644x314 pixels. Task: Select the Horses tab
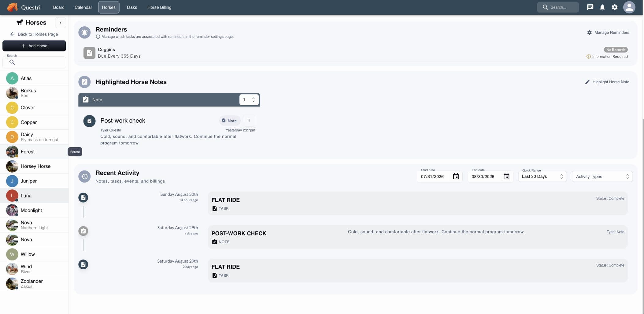coord(109,7)
